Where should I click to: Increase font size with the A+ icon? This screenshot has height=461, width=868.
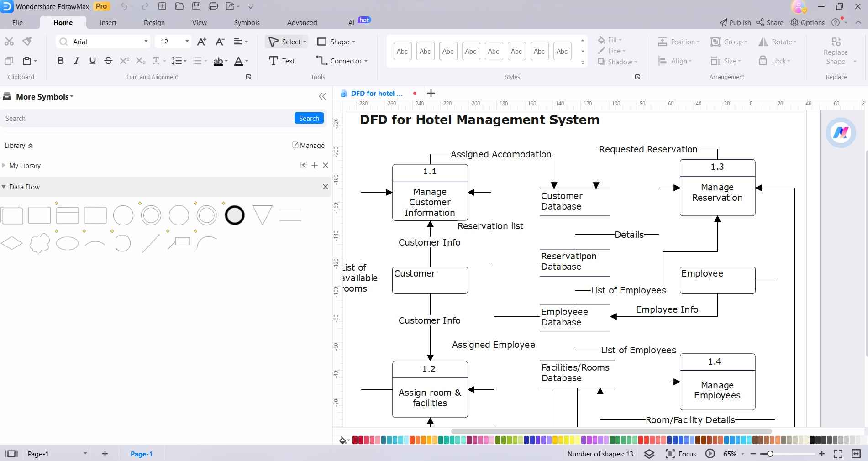coord(202,42)
